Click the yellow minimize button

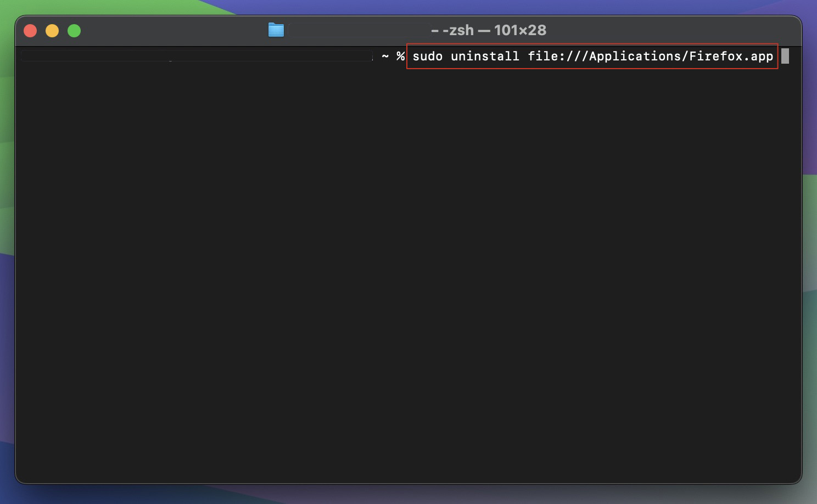(52, 30)
